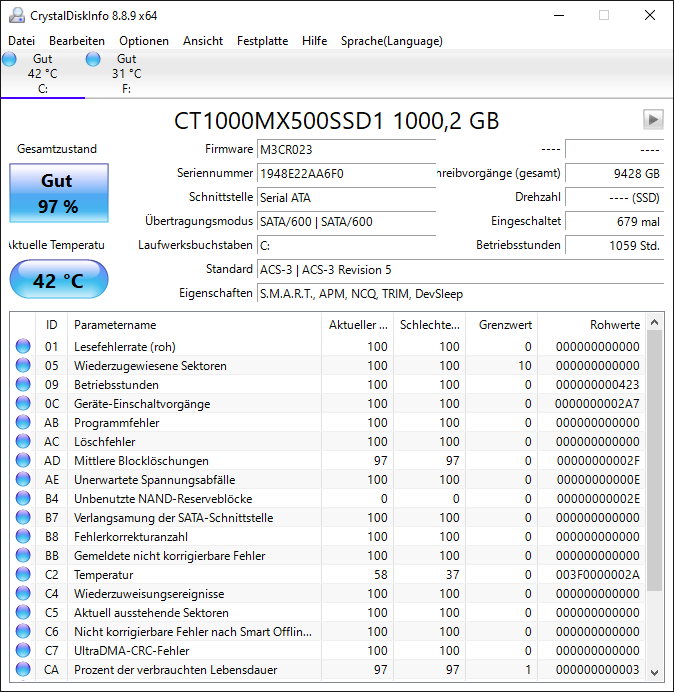This screenshot has height=692, width=674.
Task: Go to next disk with arrow button
Action: click(653, 120)
